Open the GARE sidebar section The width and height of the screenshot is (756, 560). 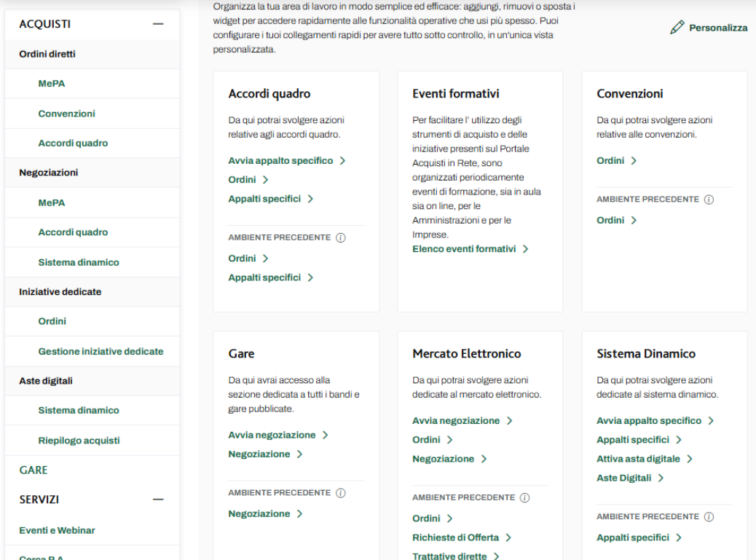(x=34, y=470)
